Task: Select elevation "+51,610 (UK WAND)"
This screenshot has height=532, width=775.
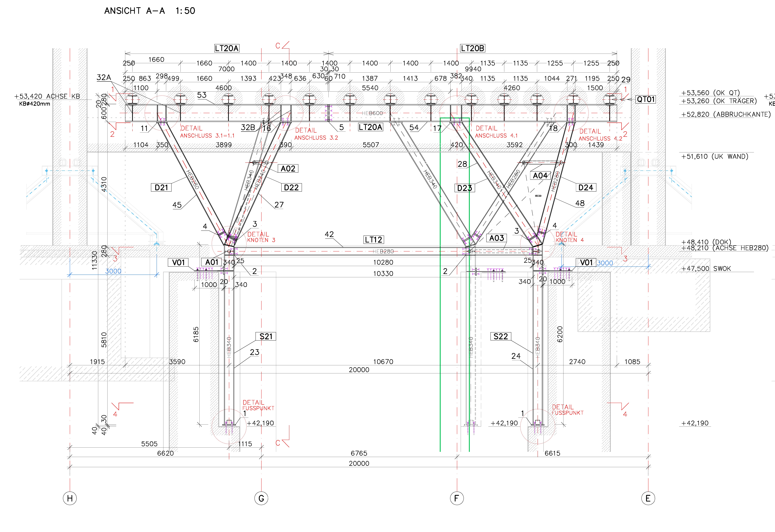Action: (715, 156)
